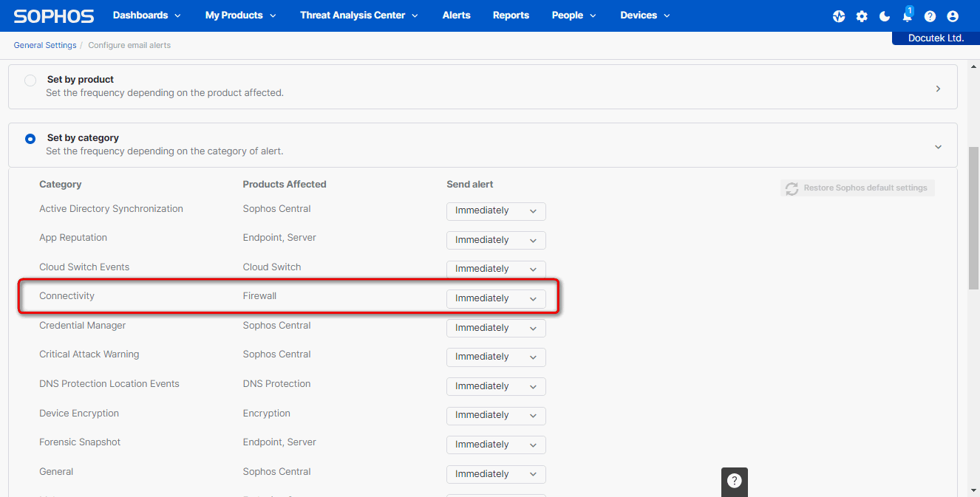Click the restore refresh arrows icon
The width and height of the screenshot is (980, 497).
click(792, 188)
